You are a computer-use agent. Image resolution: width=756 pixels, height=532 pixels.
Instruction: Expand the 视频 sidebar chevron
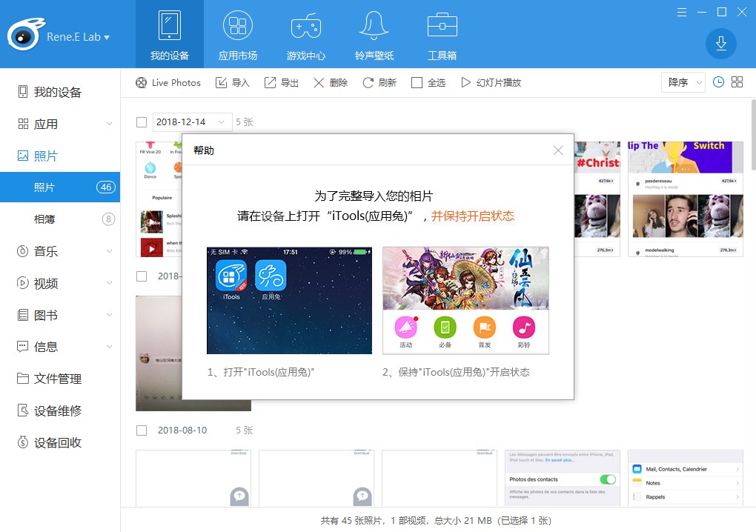(x=110, y=283)
